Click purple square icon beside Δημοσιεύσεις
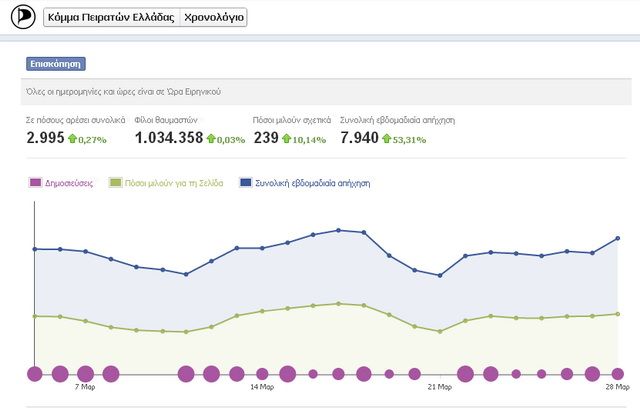This screenshot has height=408, width=640. [x=36, y=183]
